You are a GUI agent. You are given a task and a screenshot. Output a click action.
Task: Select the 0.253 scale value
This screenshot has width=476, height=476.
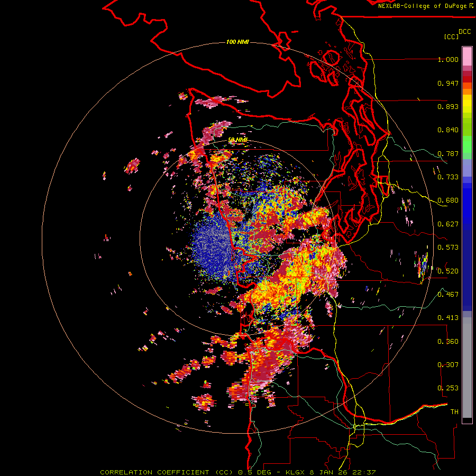[448, 388]
